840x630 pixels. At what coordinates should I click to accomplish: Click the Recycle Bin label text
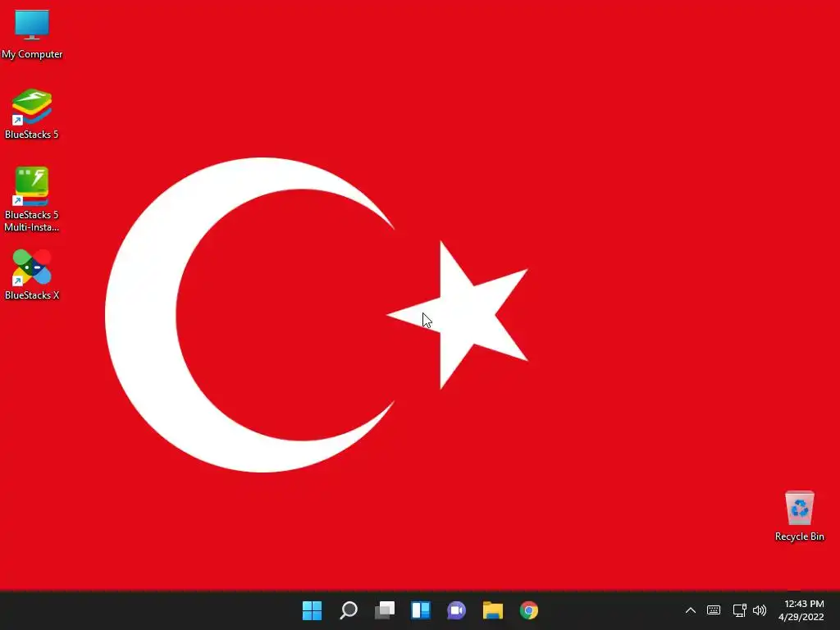coord(799,536)
